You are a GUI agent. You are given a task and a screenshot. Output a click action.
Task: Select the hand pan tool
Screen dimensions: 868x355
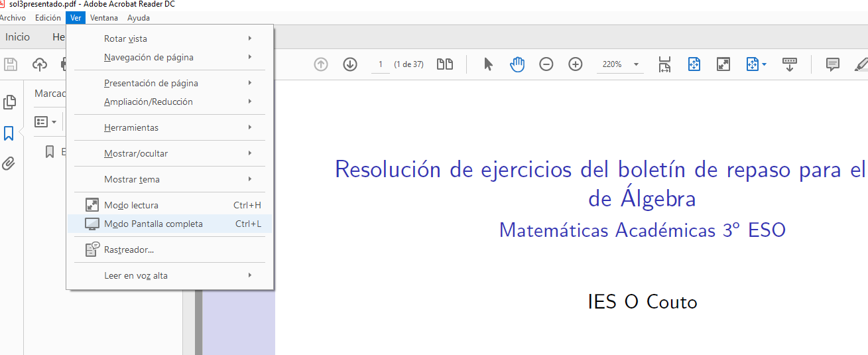[517, 64]
